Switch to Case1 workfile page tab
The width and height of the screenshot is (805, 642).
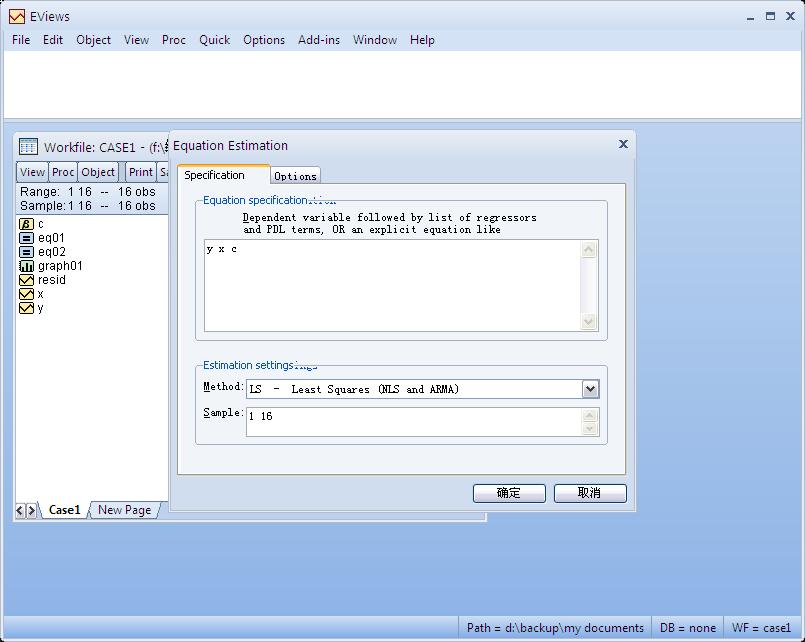pyautogui.click(x=65, y=510)
